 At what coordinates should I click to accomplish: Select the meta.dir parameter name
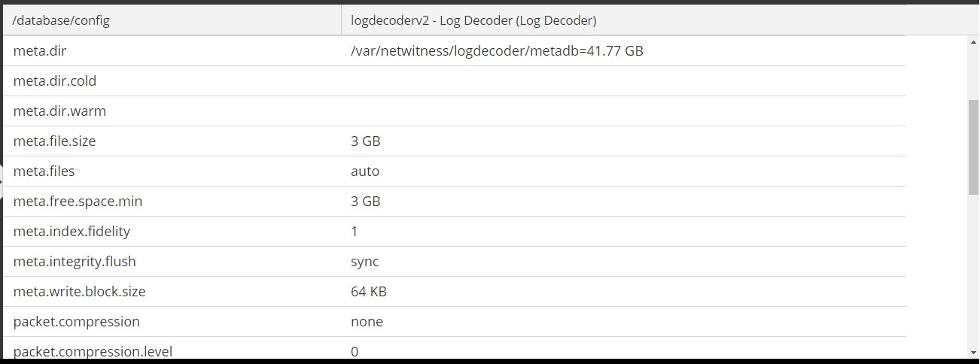40,51
